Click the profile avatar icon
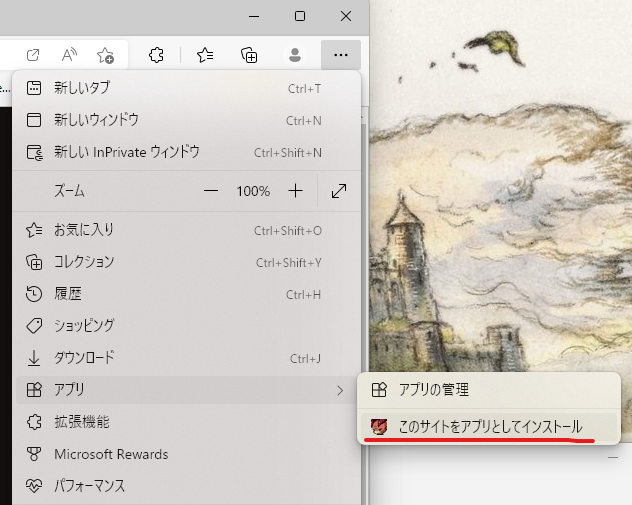632x505 pixels. coord(295,55)
